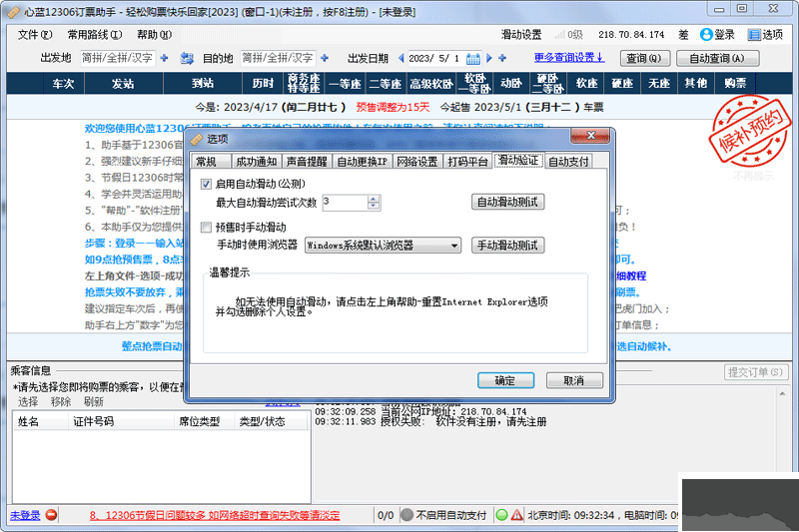
Task: Open the 常用路线(L) menu
Action: pyautogui.click(x=95, y=35)
